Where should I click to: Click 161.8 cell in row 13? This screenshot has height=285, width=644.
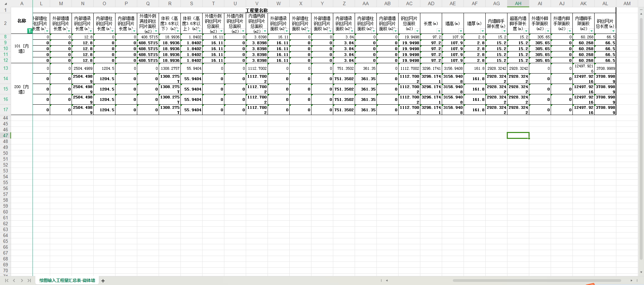pyautogui.click(x=475, y=68)
